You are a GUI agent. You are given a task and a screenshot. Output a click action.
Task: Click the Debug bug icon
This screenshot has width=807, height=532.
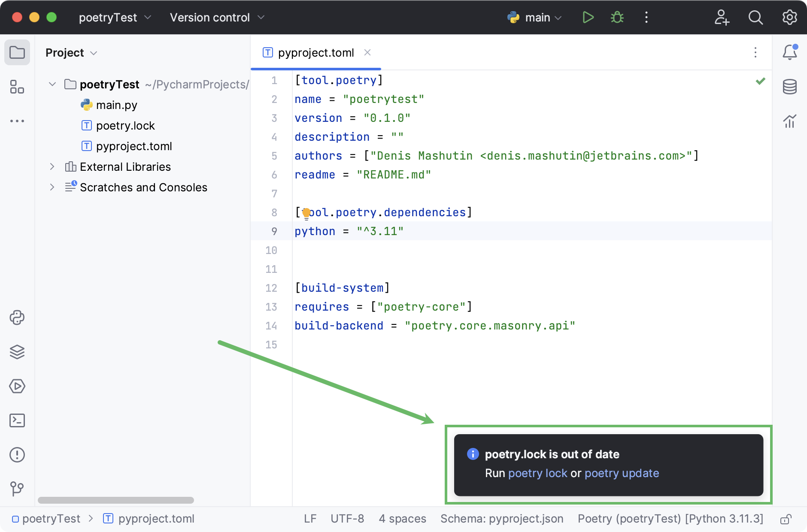pyautogui.click(x=617, y=18)
